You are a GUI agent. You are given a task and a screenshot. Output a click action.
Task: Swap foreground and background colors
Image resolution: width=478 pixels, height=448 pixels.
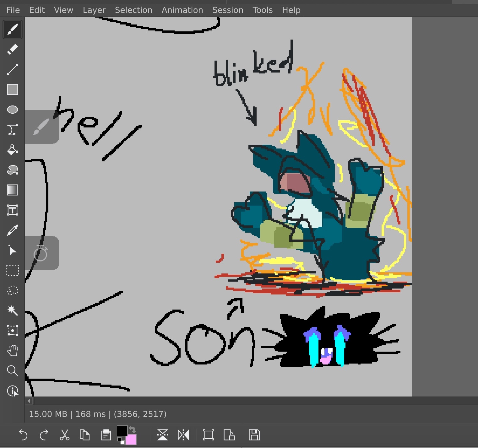132,429
